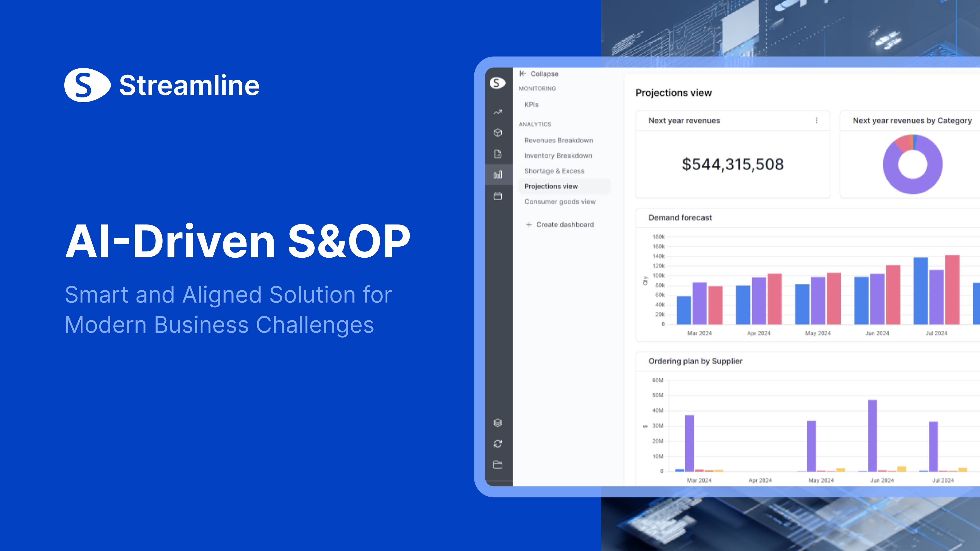Screen dimensions: 980x551
Task: Click the red Jul 2024 demand forecast bar
Action: 952,290
